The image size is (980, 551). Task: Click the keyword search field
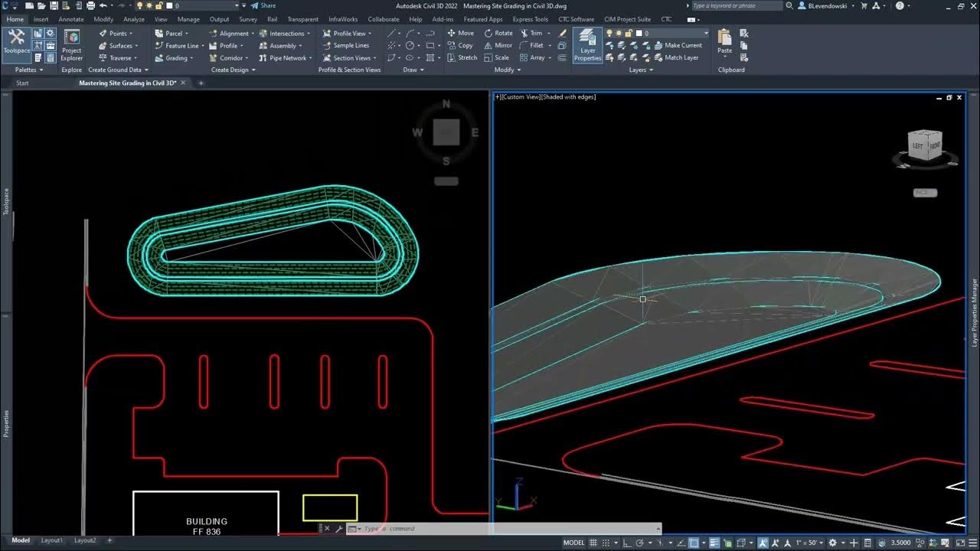[736, 5]
